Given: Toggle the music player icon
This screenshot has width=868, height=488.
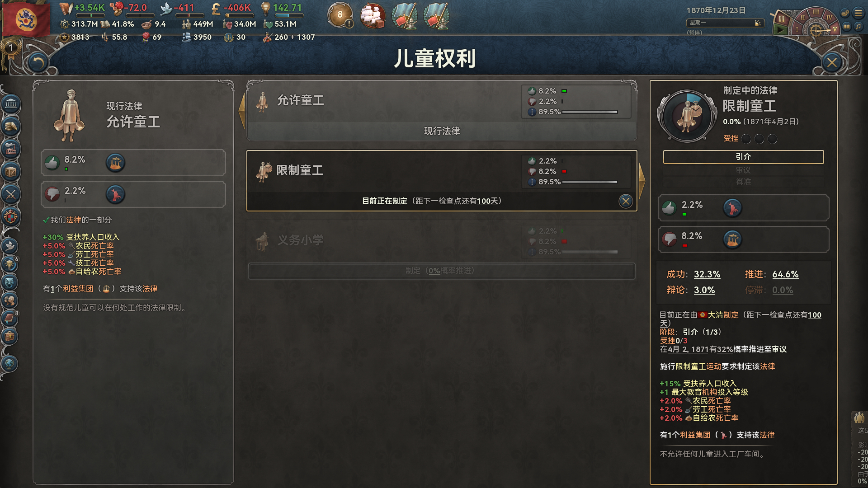Looking at the screenshot, I should 858,27.
